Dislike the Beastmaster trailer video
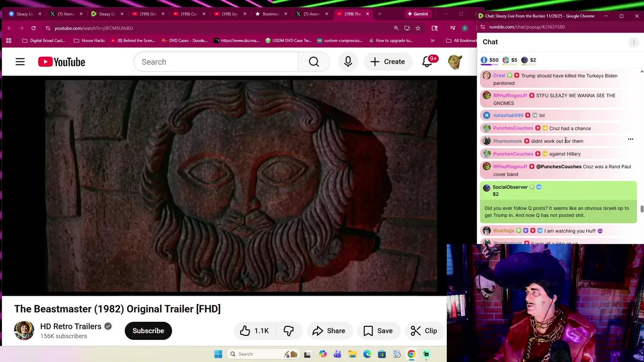This screenshot has width=644, height=362. point(288,331)
